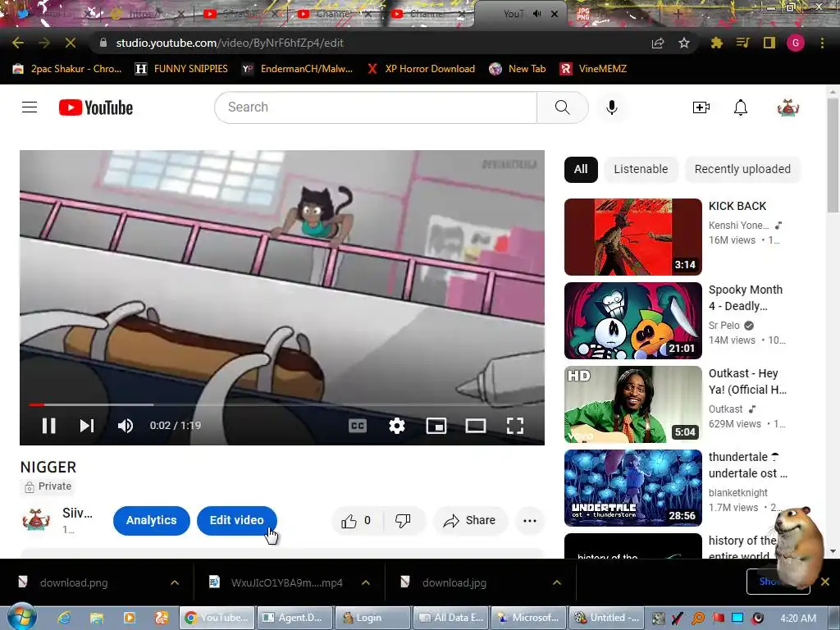
Task: Open the media controls icon in toolbar
Action: click(x=742, y=43)
